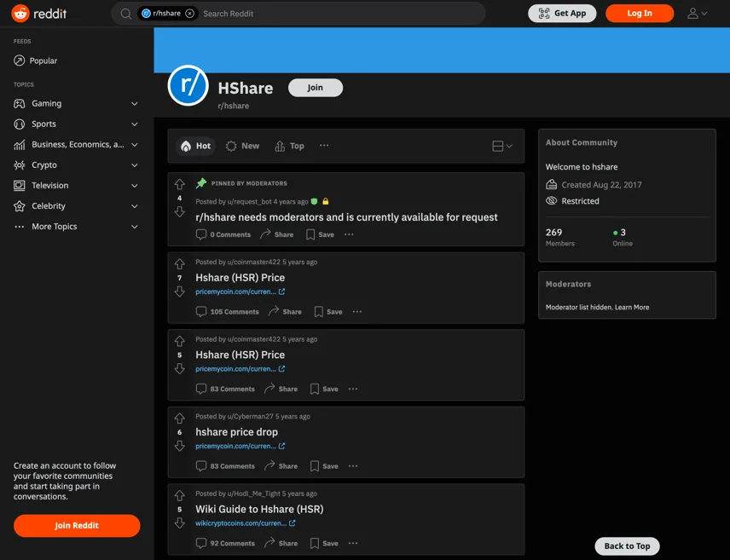Share the pinned moderators request post
Screen dimensions: 730x560
pyautogui.click(x=277, y=234)
